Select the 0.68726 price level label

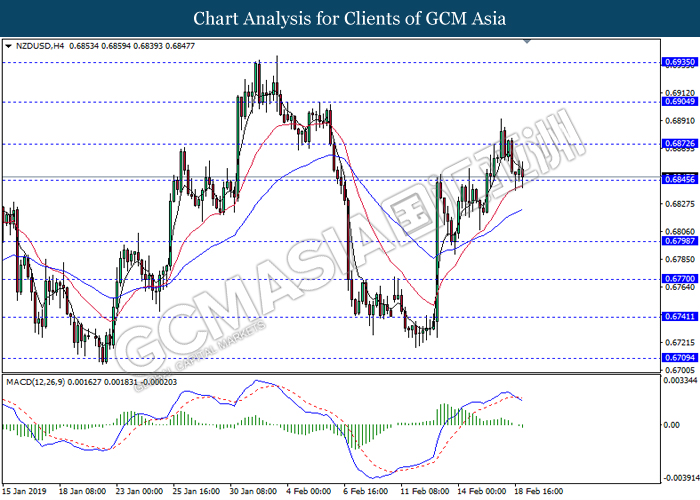(x=679, y=143)
